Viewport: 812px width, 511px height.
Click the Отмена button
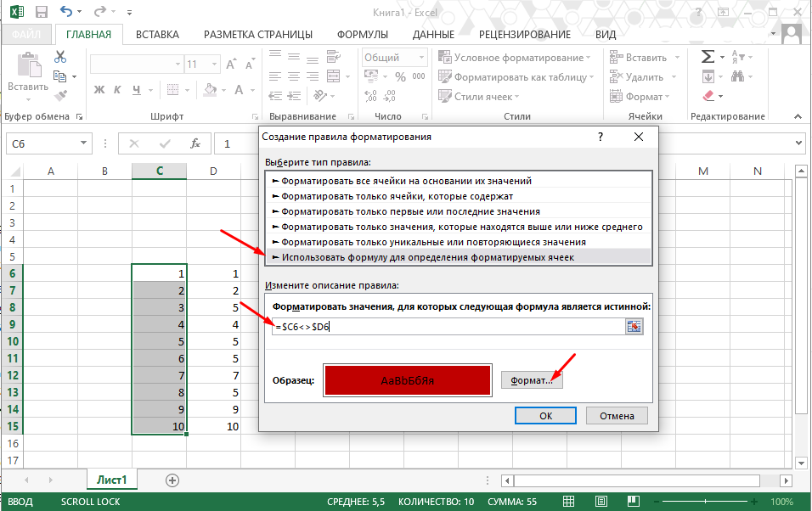(x=617, y=416)
